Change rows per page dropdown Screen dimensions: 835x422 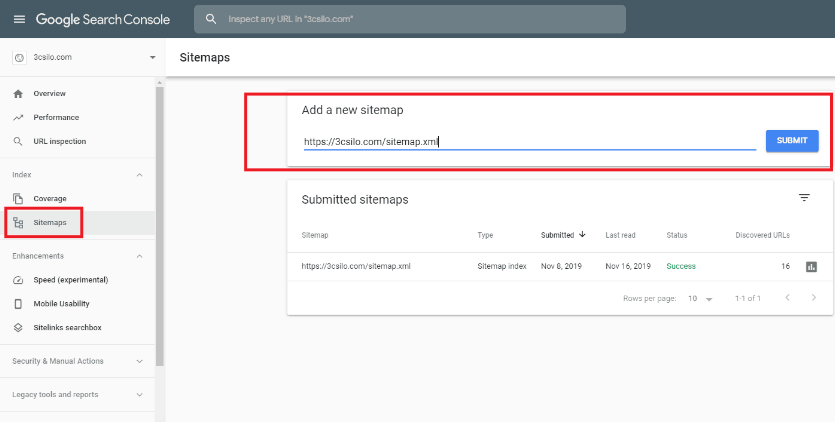(x=700, y=299)
